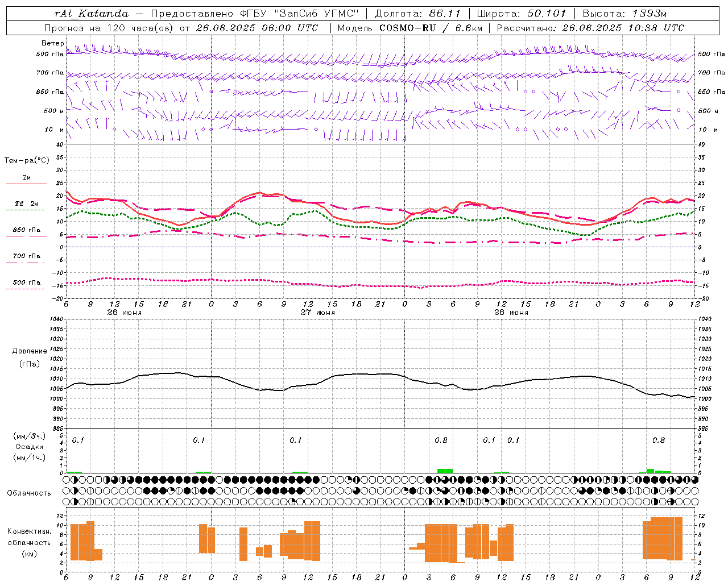Click the (км) unit label

tap(30, 554)
